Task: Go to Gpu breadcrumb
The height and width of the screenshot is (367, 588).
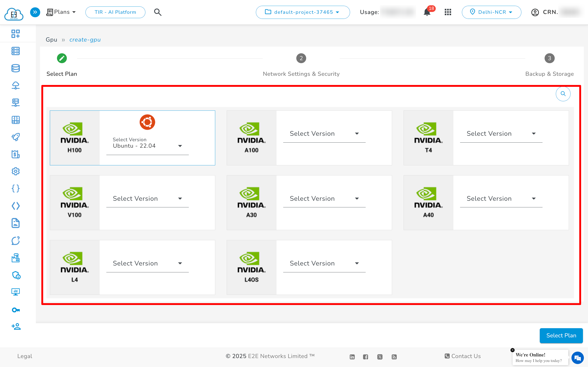Action: pos(51,40)
